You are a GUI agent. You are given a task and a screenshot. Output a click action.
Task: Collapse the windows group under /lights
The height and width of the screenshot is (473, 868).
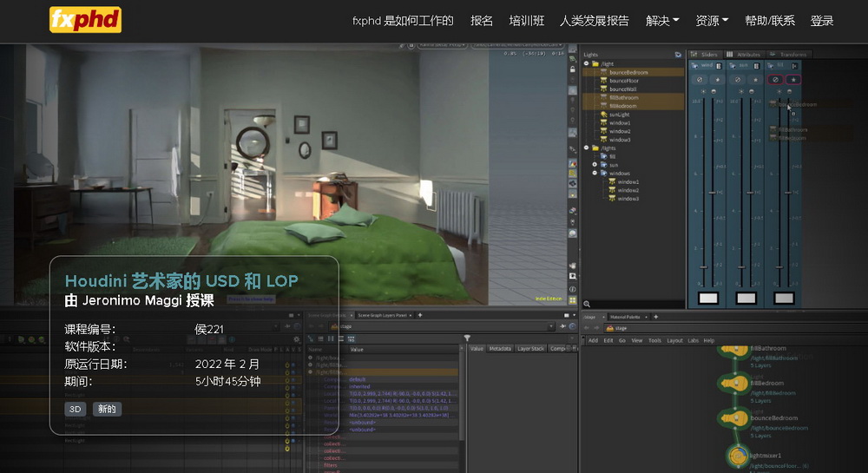click(595, 174)
